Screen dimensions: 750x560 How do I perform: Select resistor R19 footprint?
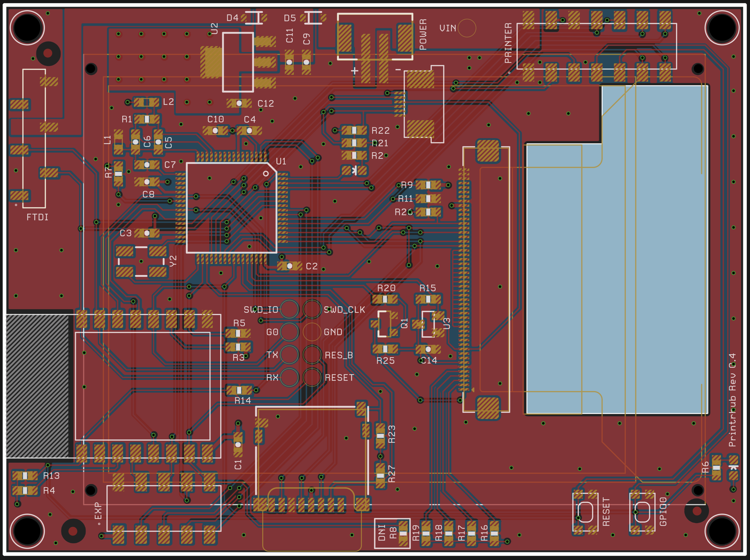[x=426, y=533]
